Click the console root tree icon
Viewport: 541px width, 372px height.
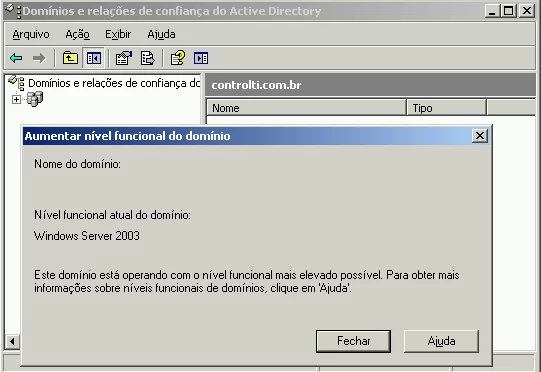pos(17,83)
